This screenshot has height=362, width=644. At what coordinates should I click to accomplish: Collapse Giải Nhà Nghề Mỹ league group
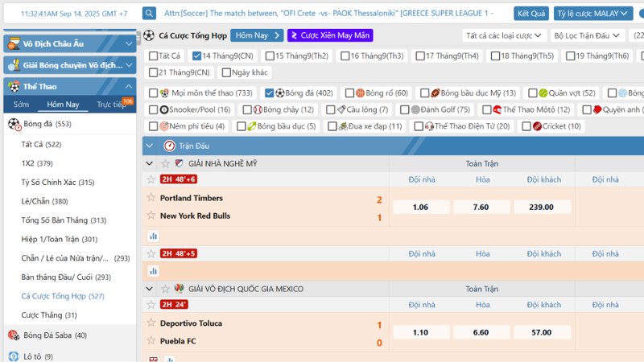150,163
